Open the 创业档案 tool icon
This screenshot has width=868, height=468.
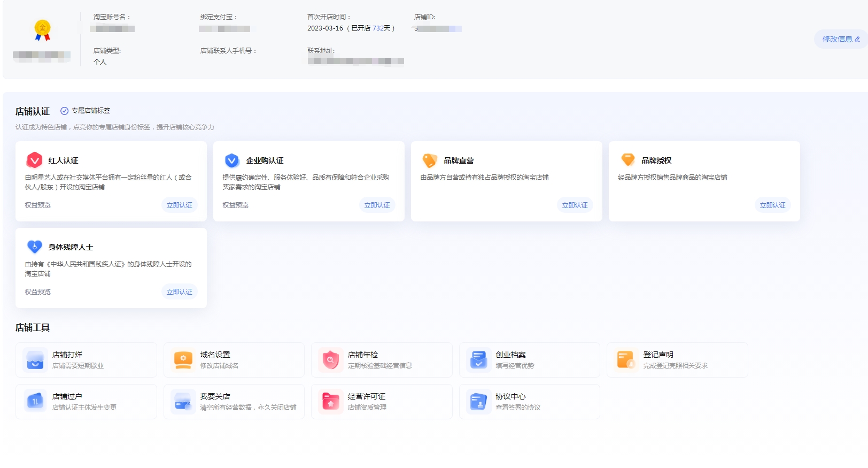pos(479,360)
